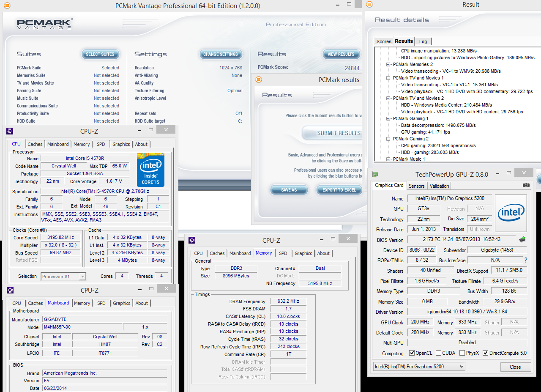Viewport: 541px width, 392px height.
Task: Click the PCMark results dialog title icon
Action: tap(259, 79)
